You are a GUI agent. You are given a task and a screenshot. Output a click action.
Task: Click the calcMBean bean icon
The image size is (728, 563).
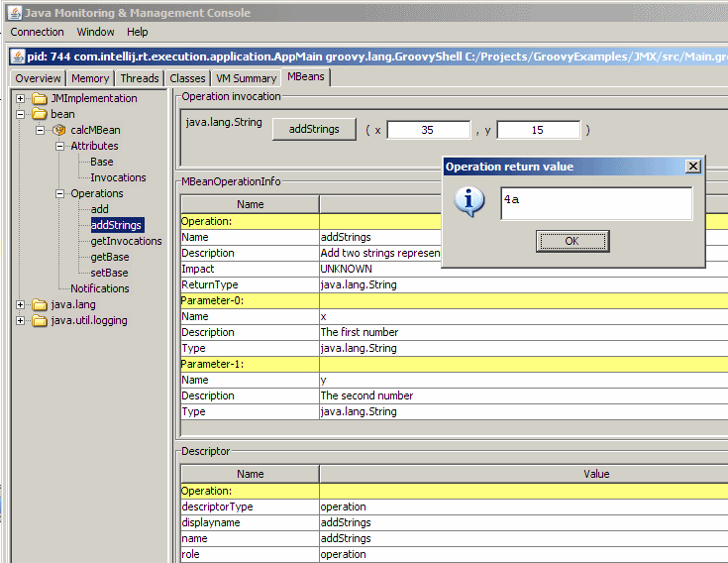(59, 130)
